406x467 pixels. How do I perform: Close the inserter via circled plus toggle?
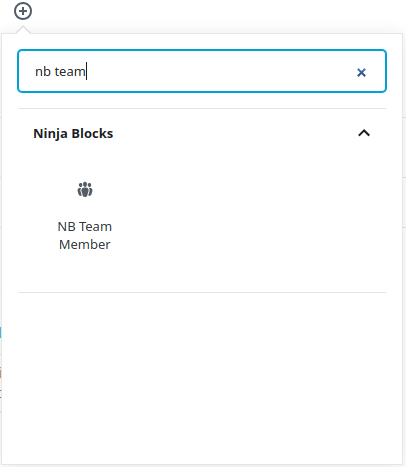pos(23,11)
